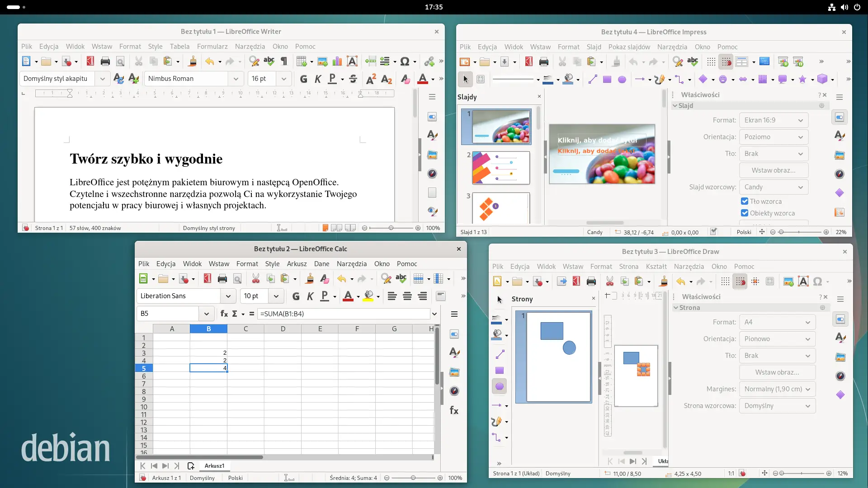Toggle Italic K button in Writer
This screenshot has height=488, width=868.
318,79
